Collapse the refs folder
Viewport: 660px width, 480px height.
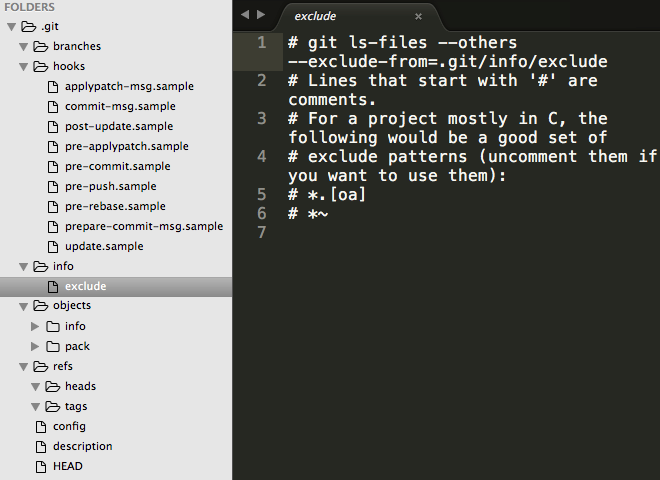(x=24, y=367)
